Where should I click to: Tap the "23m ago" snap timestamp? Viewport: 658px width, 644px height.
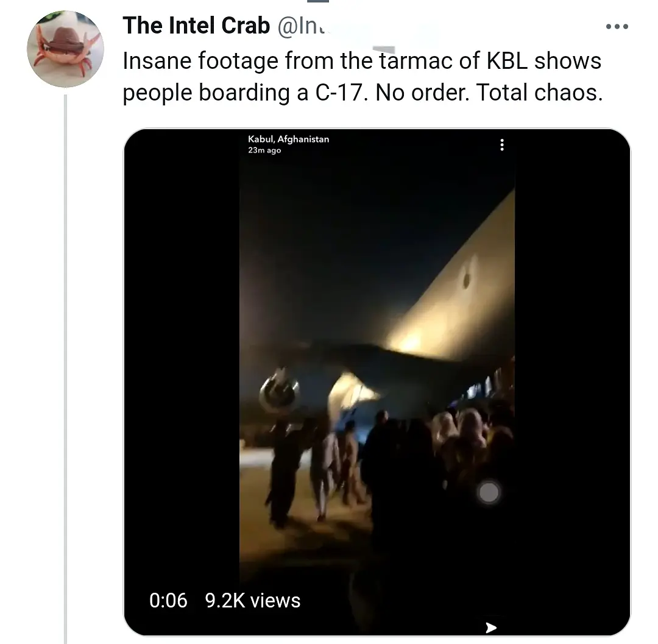(264, 150)
